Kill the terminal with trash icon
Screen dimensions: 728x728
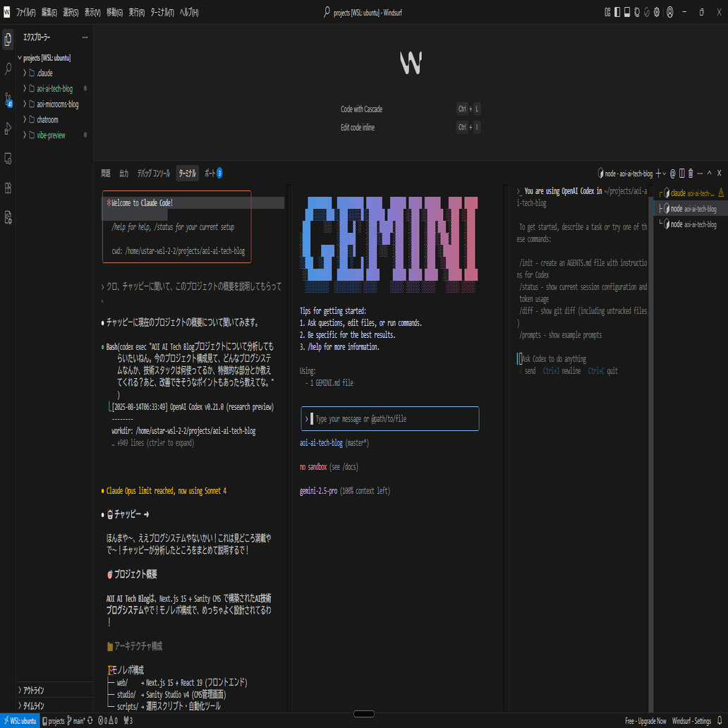[691, 173]
